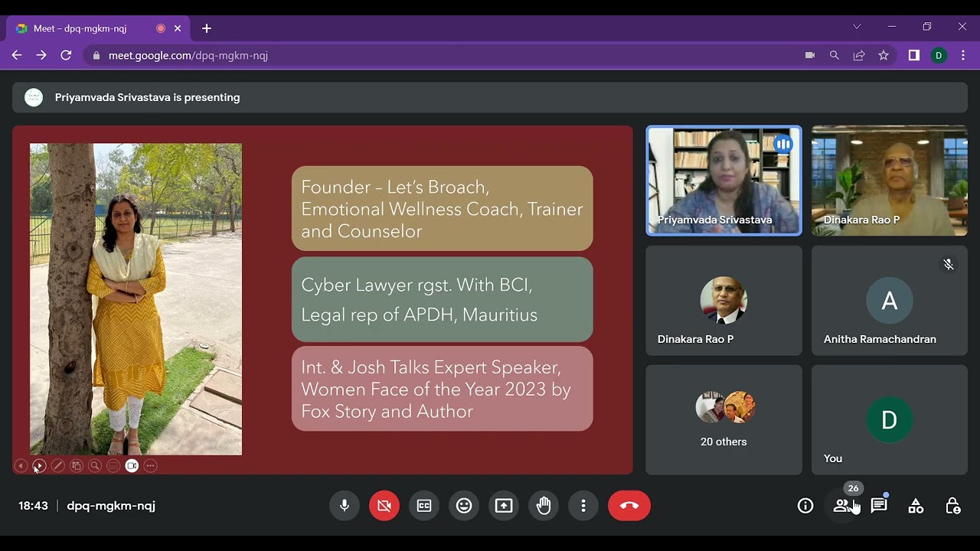Select the pen annotation tool on the slide

click(57, 465)
